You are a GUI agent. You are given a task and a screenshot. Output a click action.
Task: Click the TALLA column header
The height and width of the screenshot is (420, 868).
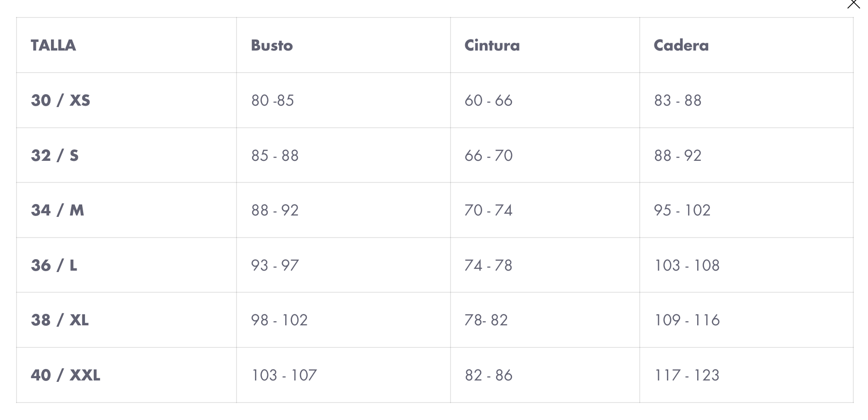53,45
